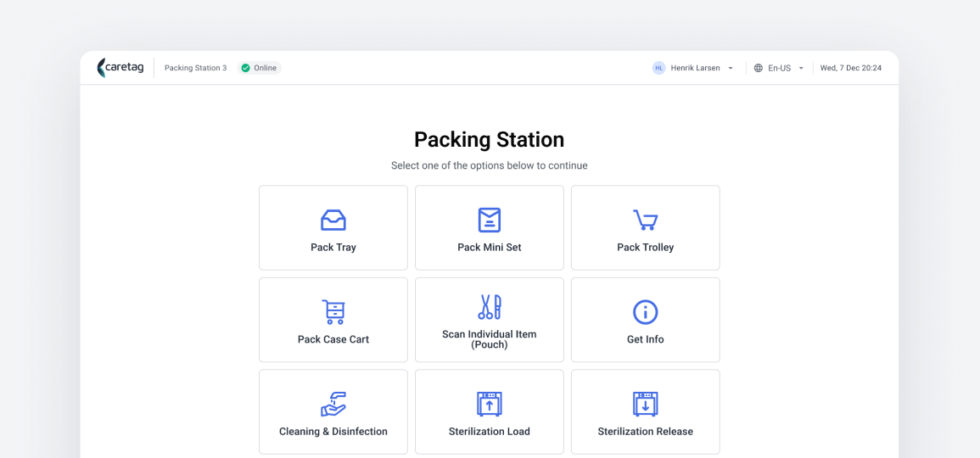Click the Pack Trolley cart icon

645,220
